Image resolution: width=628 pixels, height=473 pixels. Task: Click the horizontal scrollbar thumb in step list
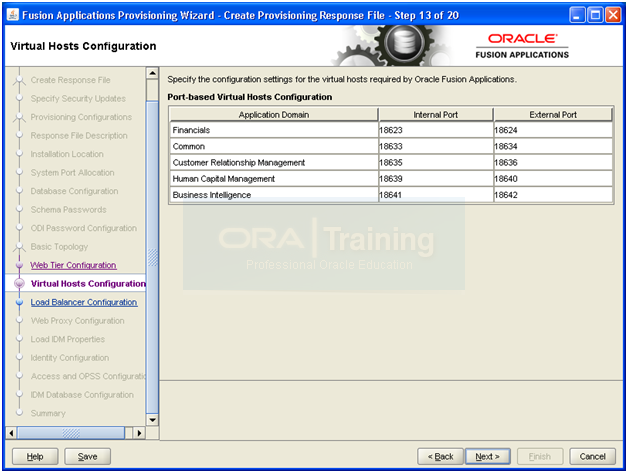click(x=71, y=433)
